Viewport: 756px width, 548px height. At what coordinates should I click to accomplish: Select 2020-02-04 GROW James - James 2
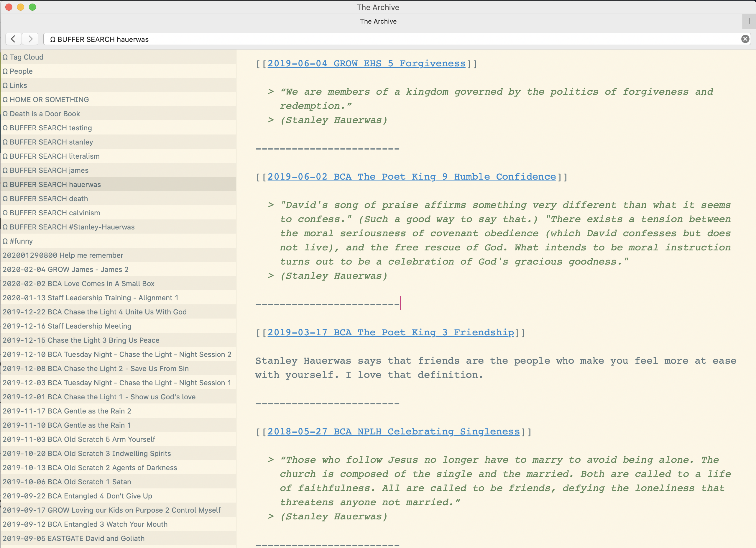coord(118,269)
